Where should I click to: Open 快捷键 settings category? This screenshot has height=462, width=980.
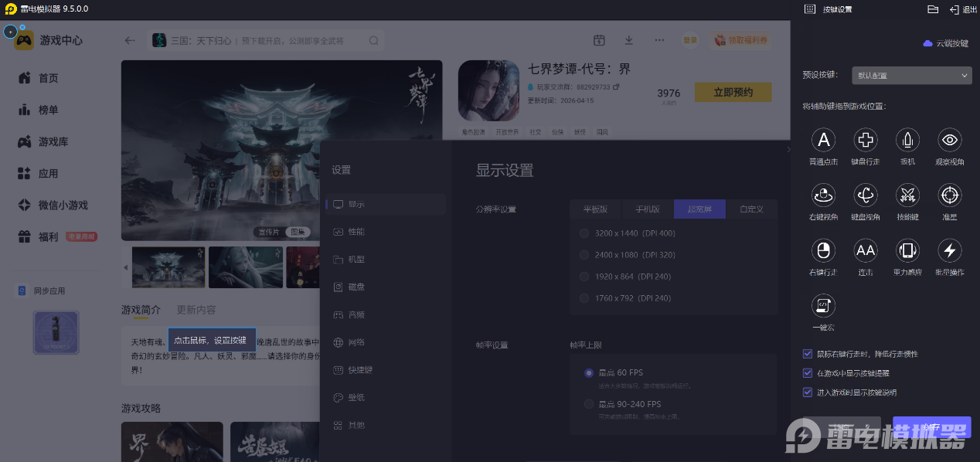pyautogui.click(x=386, y=370)
